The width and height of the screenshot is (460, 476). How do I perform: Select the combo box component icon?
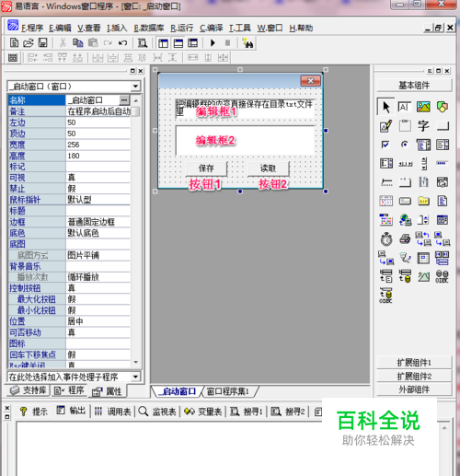pos(423,145)
